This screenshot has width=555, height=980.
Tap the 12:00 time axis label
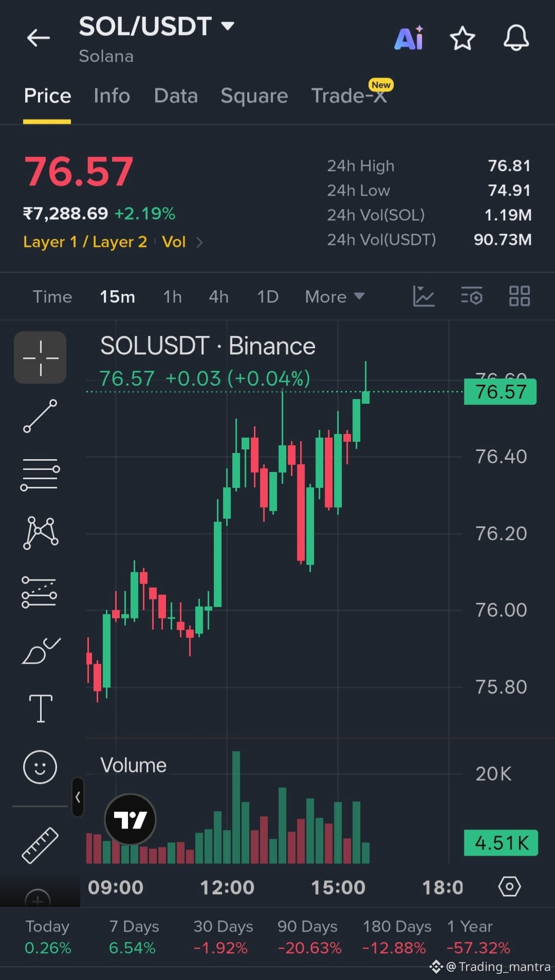click(227, 888)
